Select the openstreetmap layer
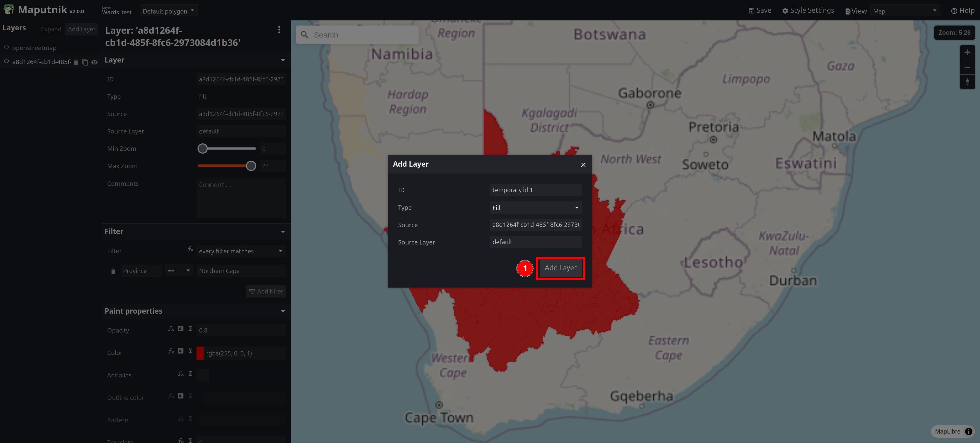Screen dimensions: 980x443 (34, 48)
